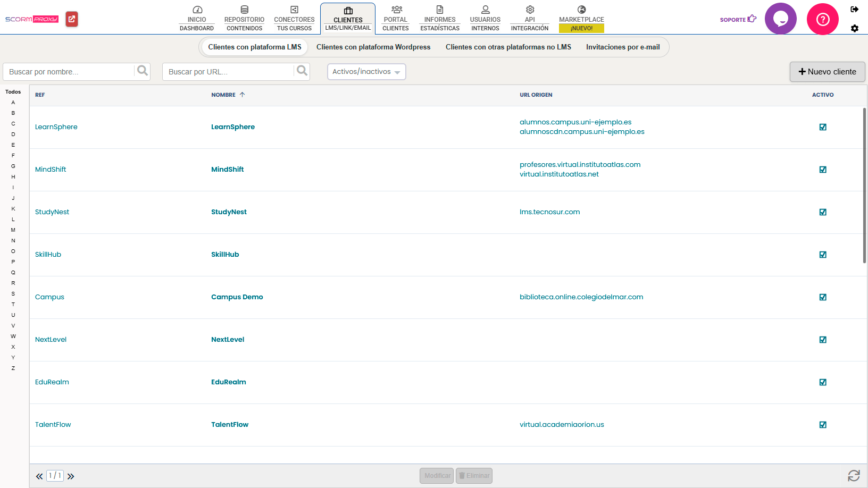Filter alphabet index by letter C
Image resolution: width=868 pixels, height=488 pixels.
tap(13, 124)
